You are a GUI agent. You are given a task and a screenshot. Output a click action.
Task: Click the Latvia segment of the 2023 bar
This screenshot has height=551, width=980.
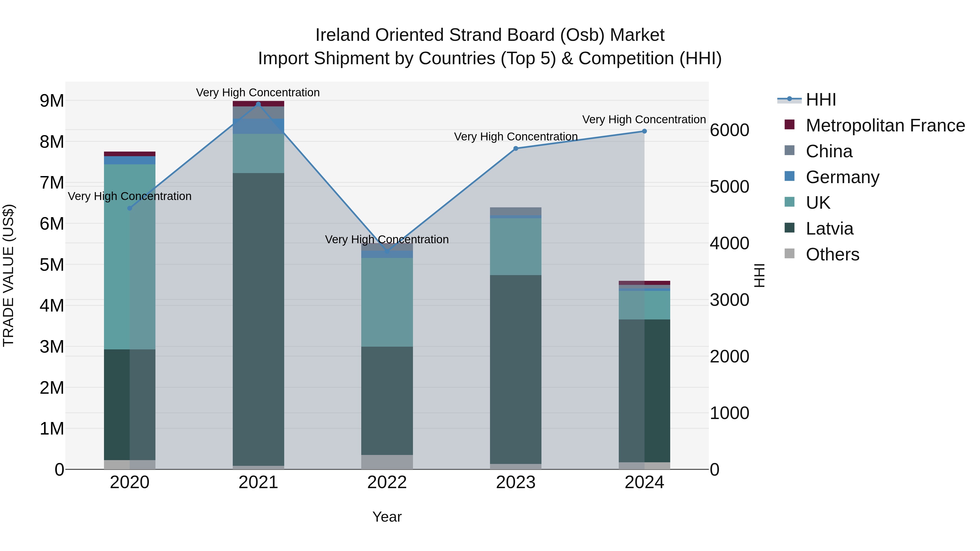pyautogui.click(x=516, y=369)
